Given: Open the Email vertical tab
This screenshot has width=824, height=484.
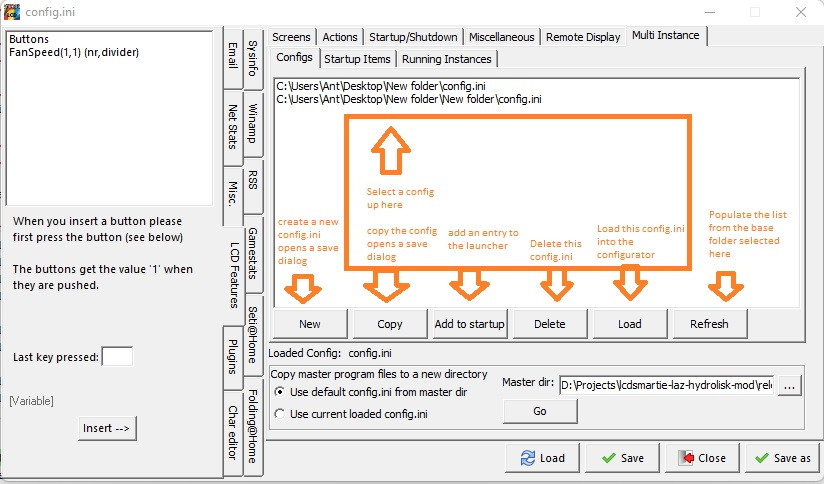Looking at the screenshot, I should click(233, 57).
